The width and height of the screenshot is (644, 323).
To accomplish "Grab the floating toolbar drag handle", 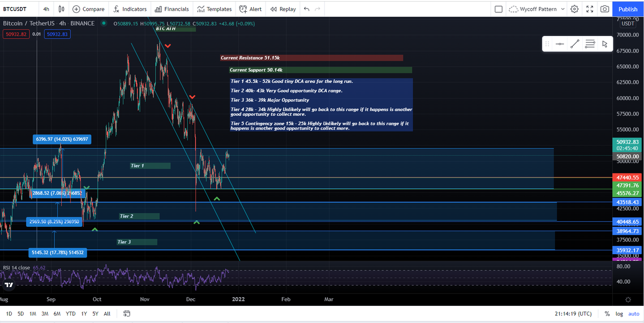I will [x=547, y=44].
